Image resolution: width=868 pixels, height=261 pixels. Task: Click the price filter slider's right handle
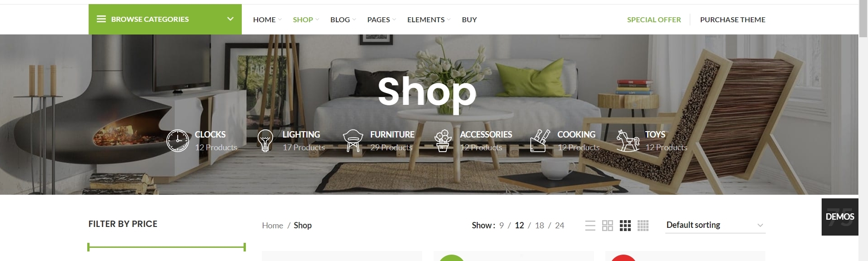point(244,247)
